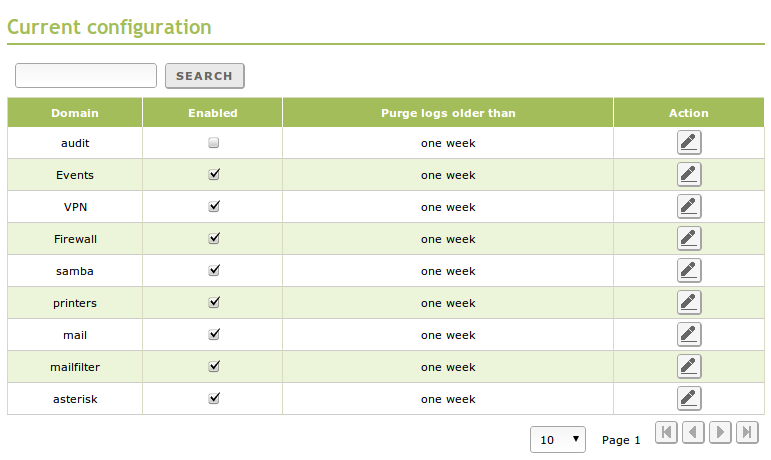Go to the next page
The width and height of the screenshot is (771, 460).
coord(721,433)
